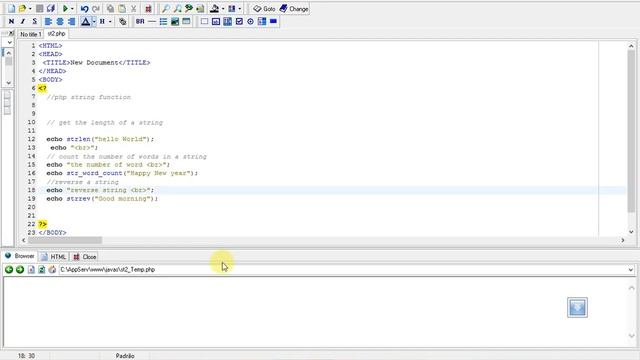
Task: Paste with the clipboard icon
Action: coord(122,9)
